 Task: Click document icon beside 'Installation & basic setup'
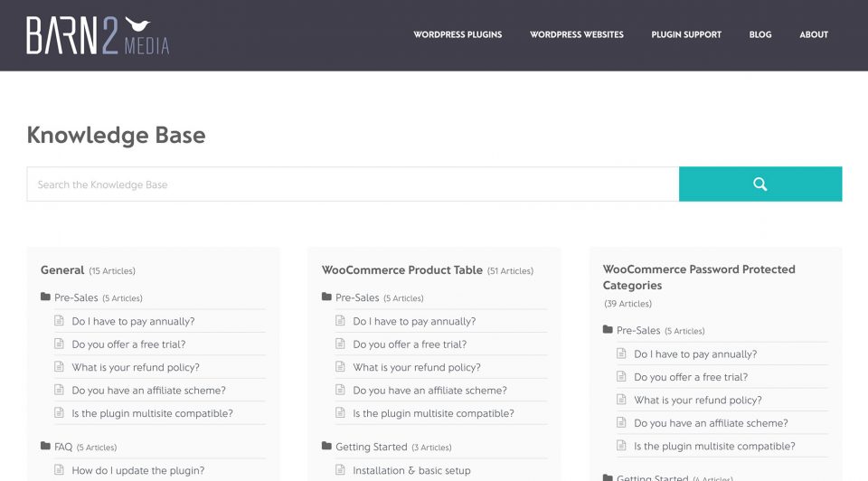pyautogui.click(x=341, y=470)
